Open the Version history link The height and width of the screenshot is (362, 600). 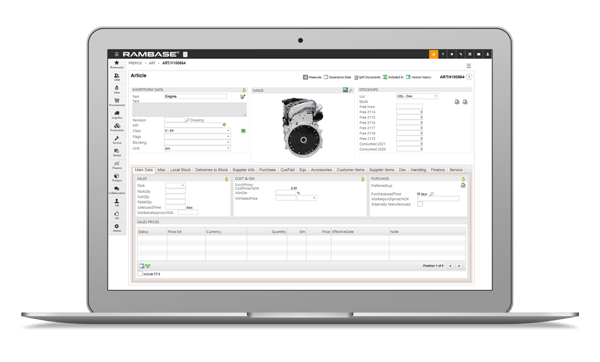(x=419, y=77)
